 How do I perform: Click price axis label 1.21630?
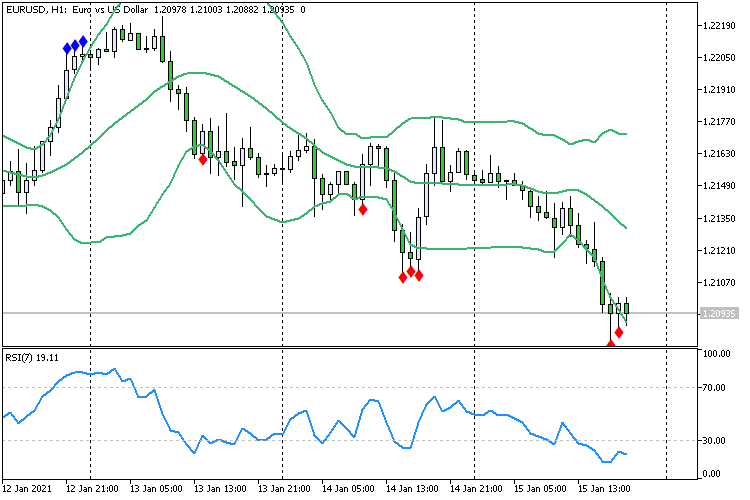719,154
